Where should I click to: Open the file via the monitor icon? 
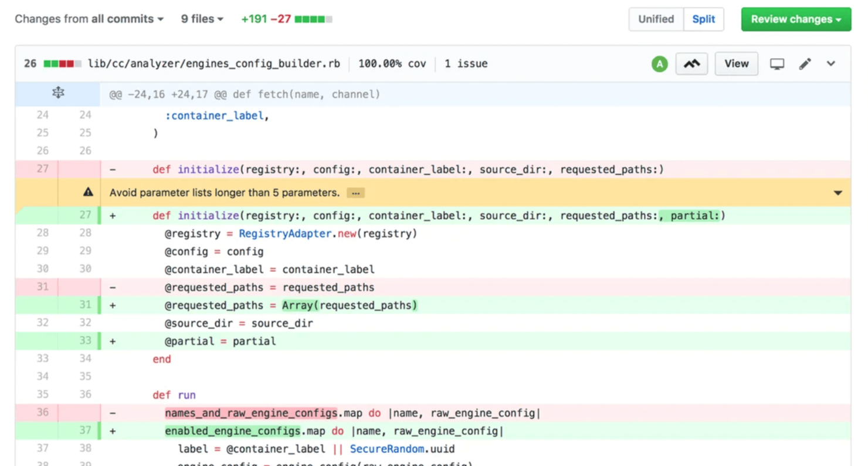coord(777,63)
